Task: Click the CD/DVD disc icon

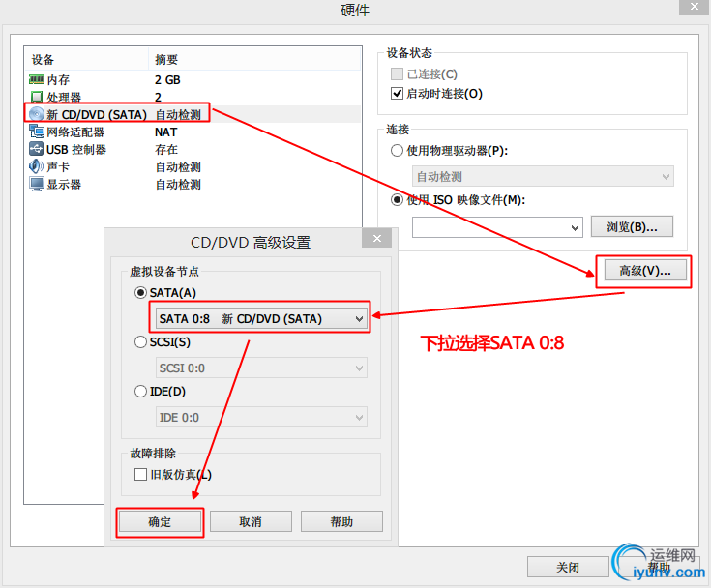Action: point(37,114)
